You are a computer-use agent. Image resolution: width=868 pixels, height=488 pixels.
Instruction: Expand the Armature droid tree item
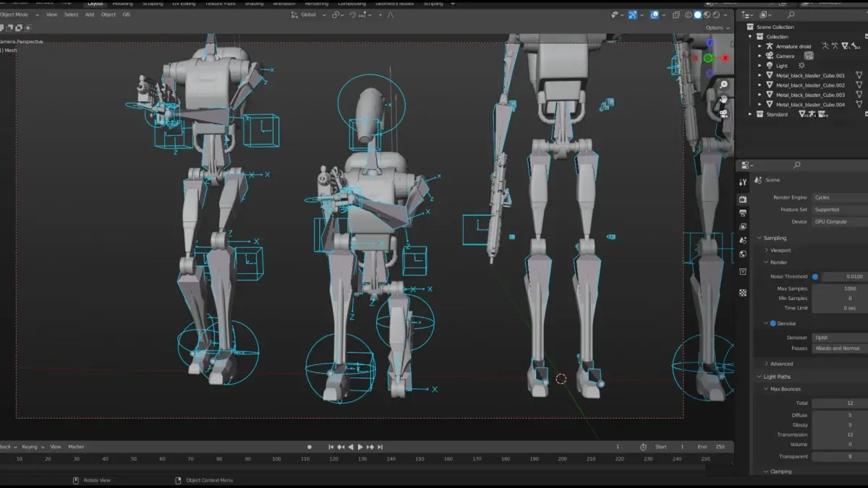[x=760, y=46]
